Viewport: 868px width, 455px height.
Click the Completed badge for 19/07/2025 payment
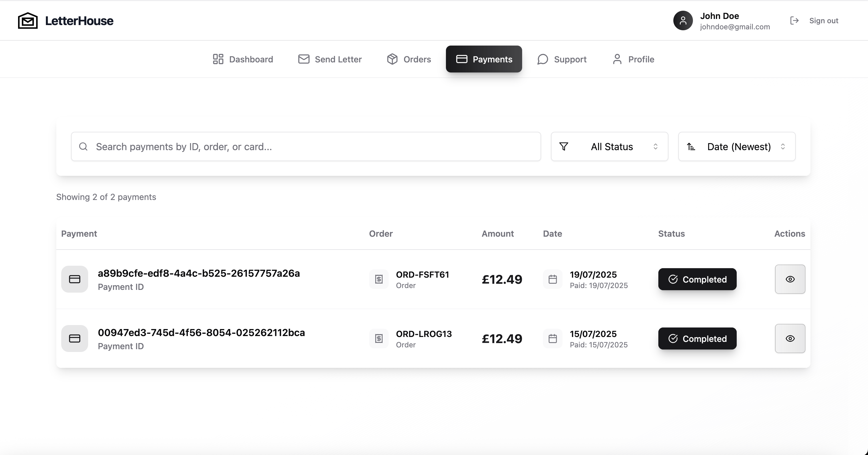click(697, 279)
